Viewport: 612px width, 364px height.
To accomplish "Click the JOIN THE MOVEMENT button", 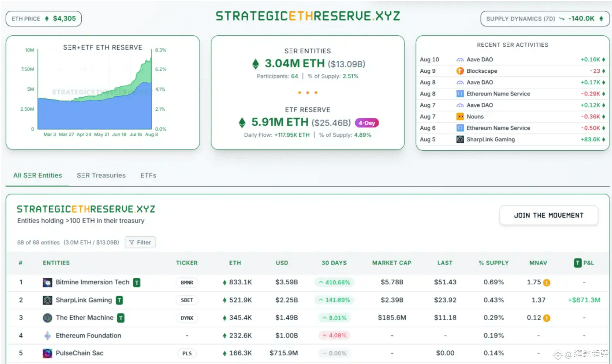I will [x=549, y=216].
